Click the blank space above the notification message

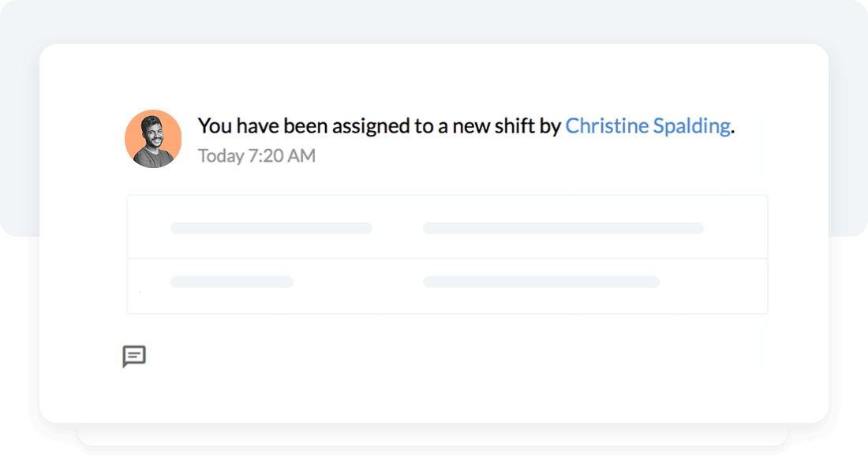click(x=434, y=77)
